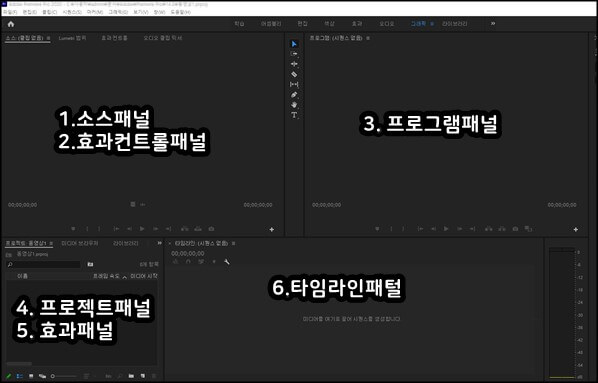The width and height of the screenshot is (598, 383).
Task: Click Insert icon in Source monitor
Action: 185,229
